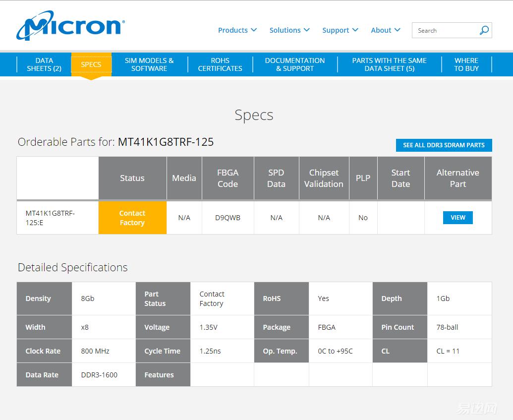The width and height of the screenshot is (513, 420).
Task: Click the D9QWB FBGA code
Action: coord(228,218)
